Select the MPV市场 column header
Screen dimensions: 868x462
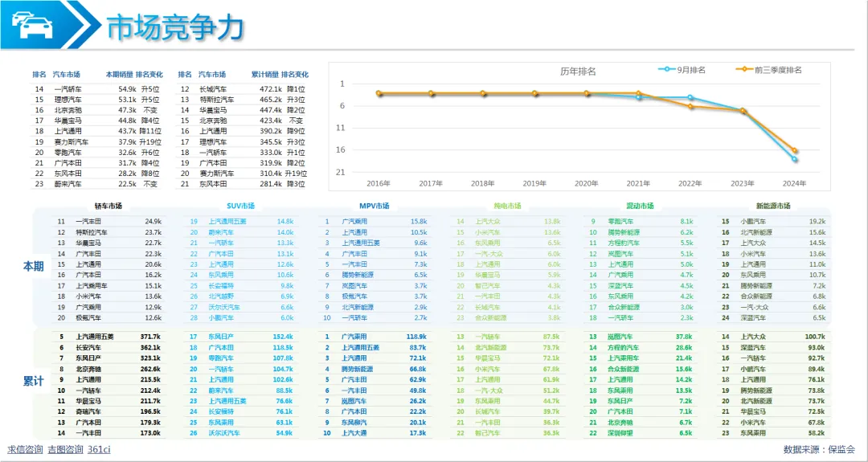click(x=375, y=206)
